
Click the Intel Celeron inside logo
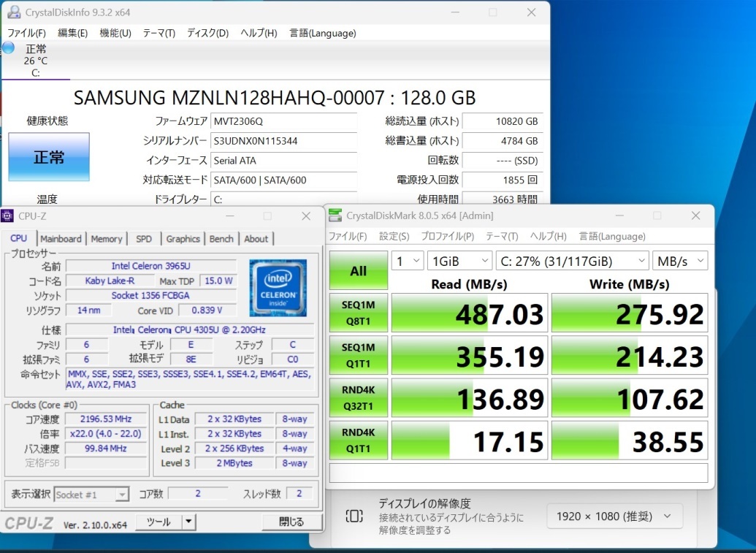[x=278, y=288]
